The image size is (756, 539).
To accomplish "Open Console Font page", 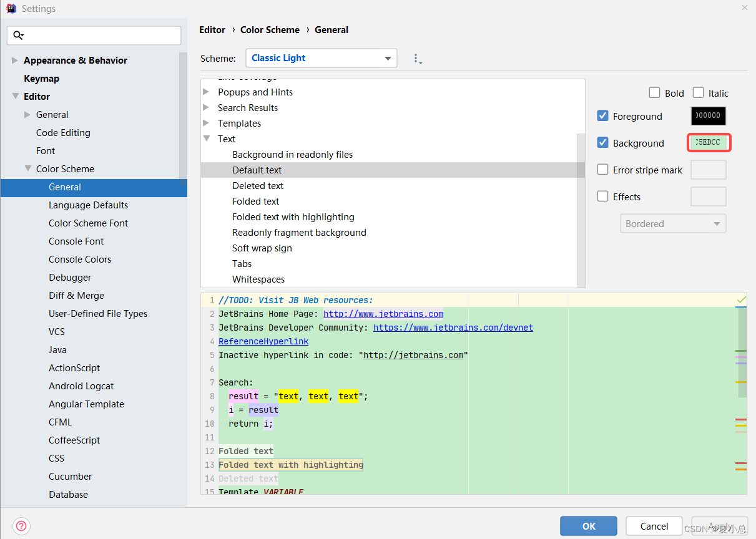I will (76, 241).
